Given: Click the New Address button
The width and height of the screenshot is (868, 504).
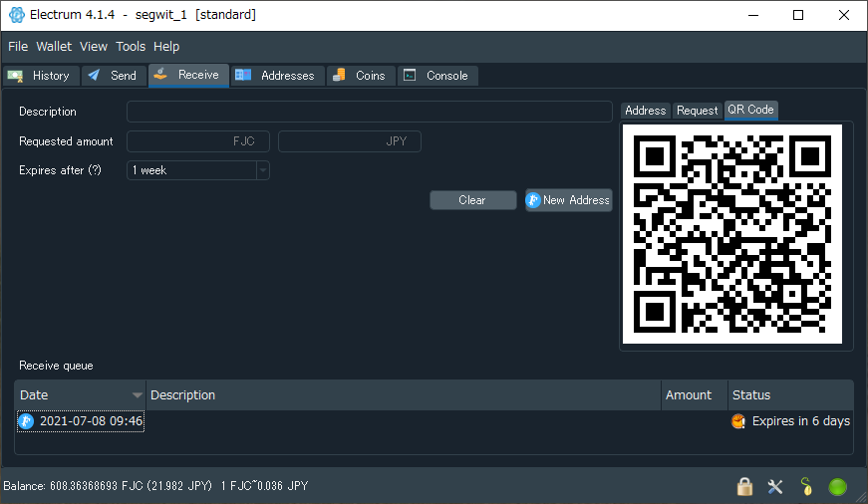Looking at the screenshot, I should click(568, 200).
